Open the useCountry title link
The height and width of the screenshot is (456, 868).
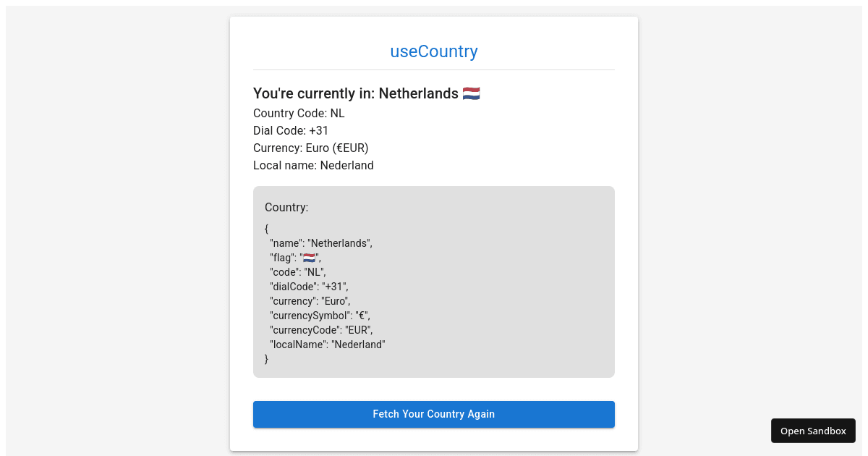(x=434, y=51)
